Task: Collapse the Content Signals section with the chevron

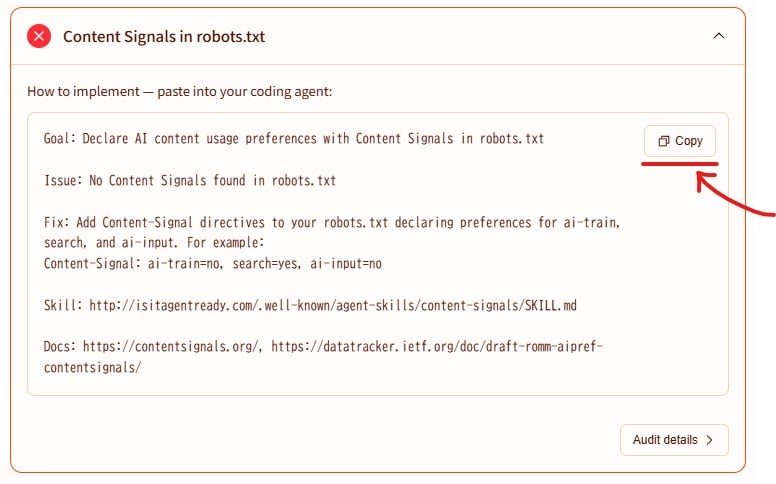Action: click(718, 36)
